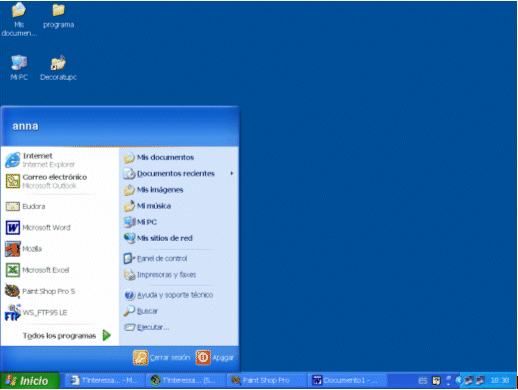Select Mis documentos desktop icon
The height and width of the screenshot is (390, 518).
[19, 19]
